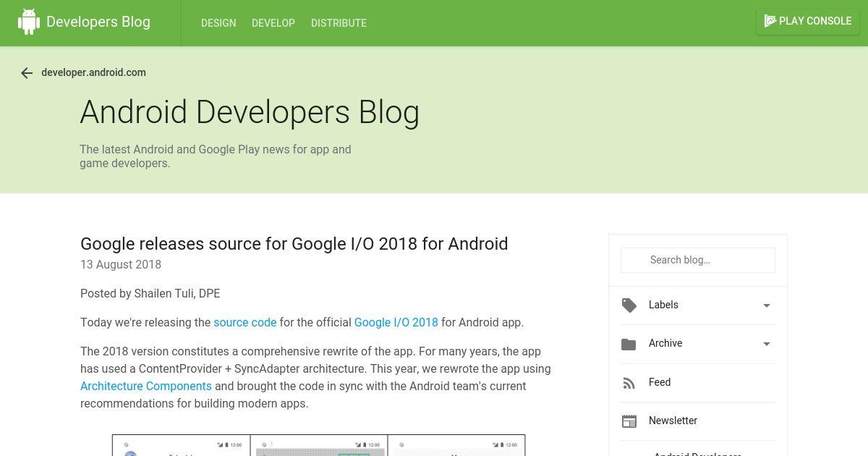The height and width of the screenshot is (456, 868).
Task: Click the Feed RSS icon
Action: [629, 383]
